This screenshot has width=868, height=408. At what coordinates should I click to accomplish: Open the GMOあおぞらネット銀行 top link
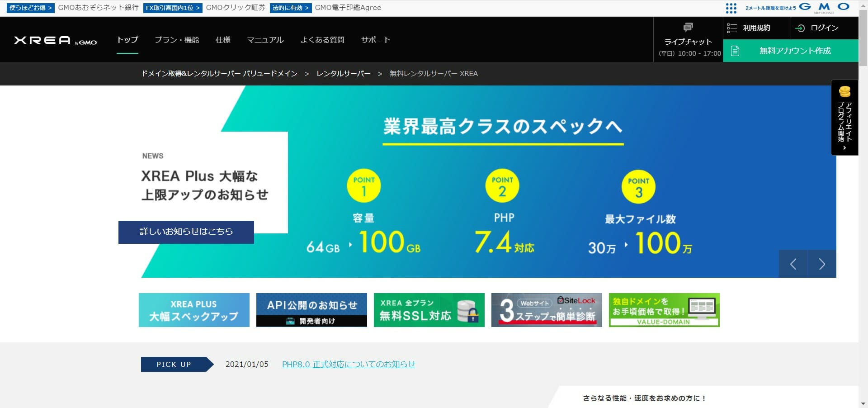[x=99, y=8]
